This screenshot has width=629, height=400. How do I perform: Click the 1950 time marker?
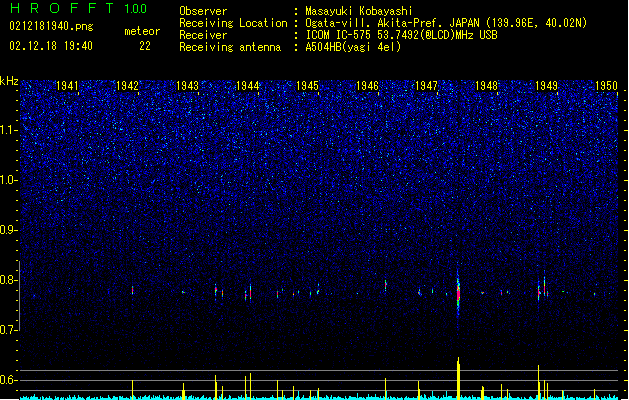tap(606, 86)
